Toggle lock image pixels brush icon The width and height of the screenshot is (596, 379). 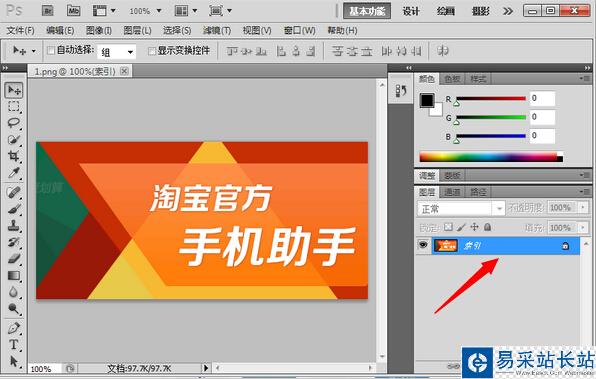point(461,227)
